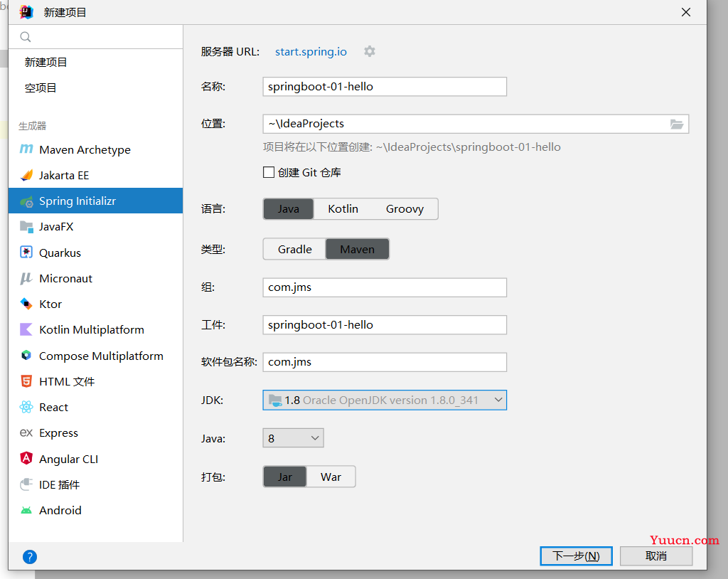Click the HTML5 file icon
728x579 pixels.
point(26,381)
